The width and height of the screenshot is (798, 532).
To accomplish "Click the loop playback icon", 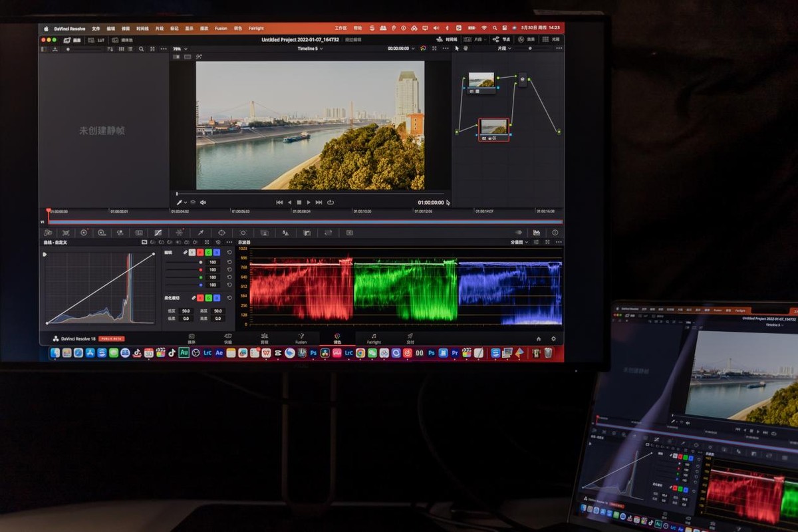I will point(331,202).
